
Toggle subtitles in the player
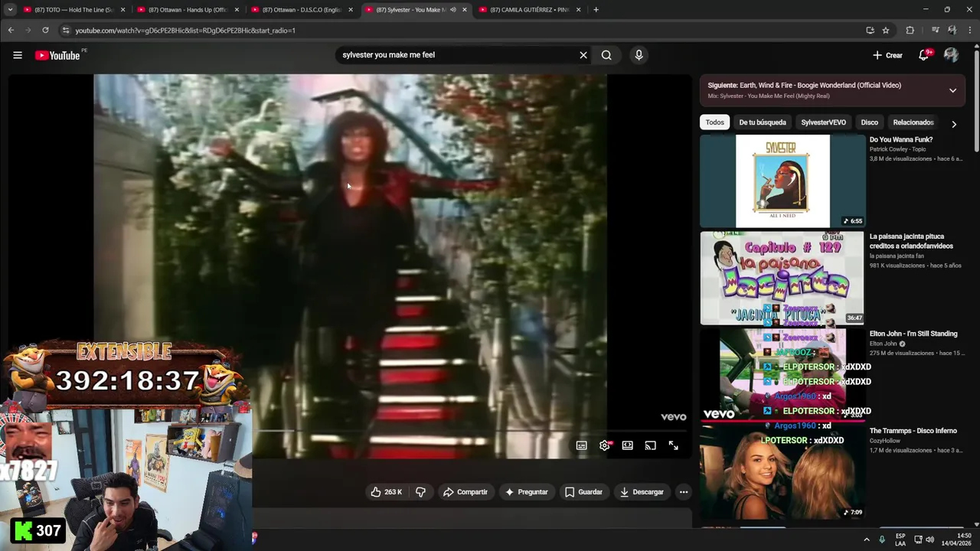(x=582, y=445)
